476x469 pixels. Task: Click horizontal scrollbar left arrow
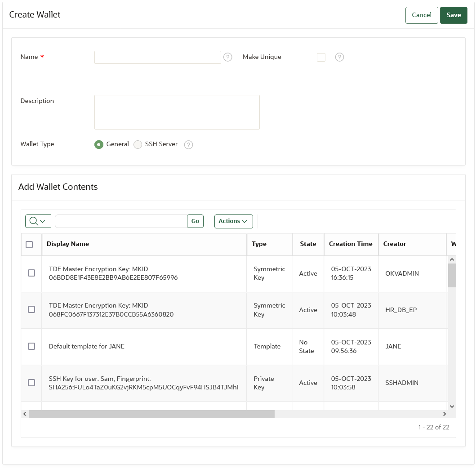tap(25, 414)
